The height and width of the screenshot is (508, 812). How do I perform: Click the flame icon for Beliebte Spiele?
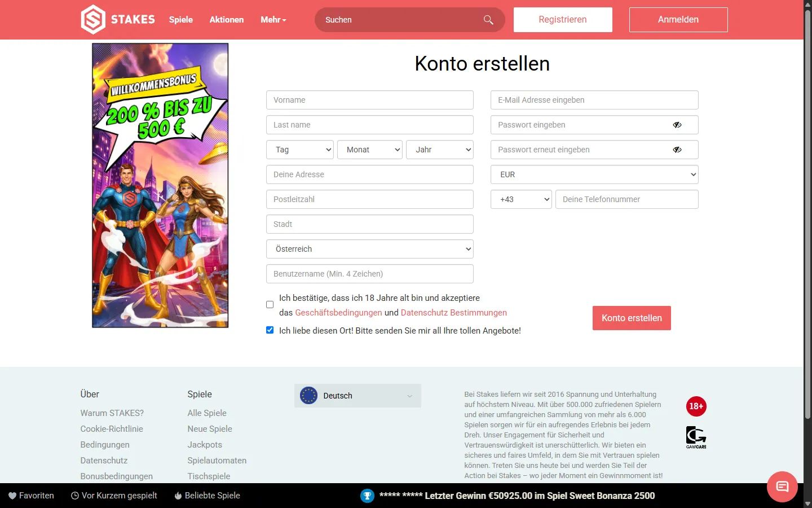tap(178, 496)
